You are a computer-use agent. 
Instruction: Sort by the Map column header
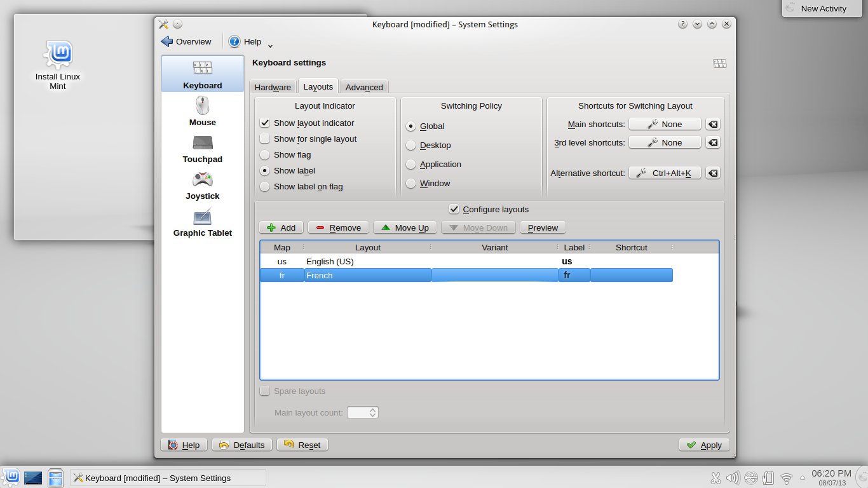pos(282,248)
